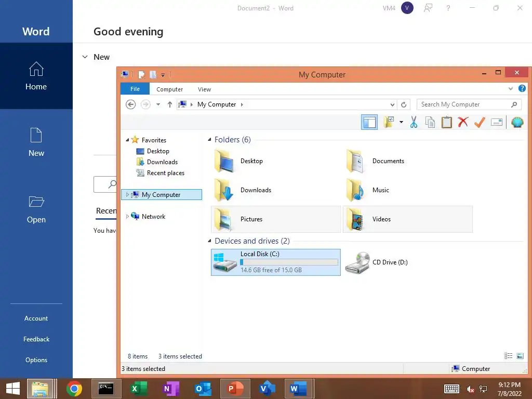The width and height of the screenshot is (532, 399).
Task: Click the Refresh button beside the address bar
Action: click(403, 104)
